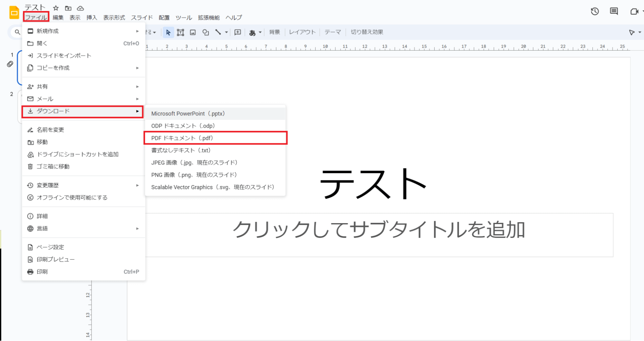Open the comments icon at top right
This screenshot has width=644, height=341.
point(614,12)
